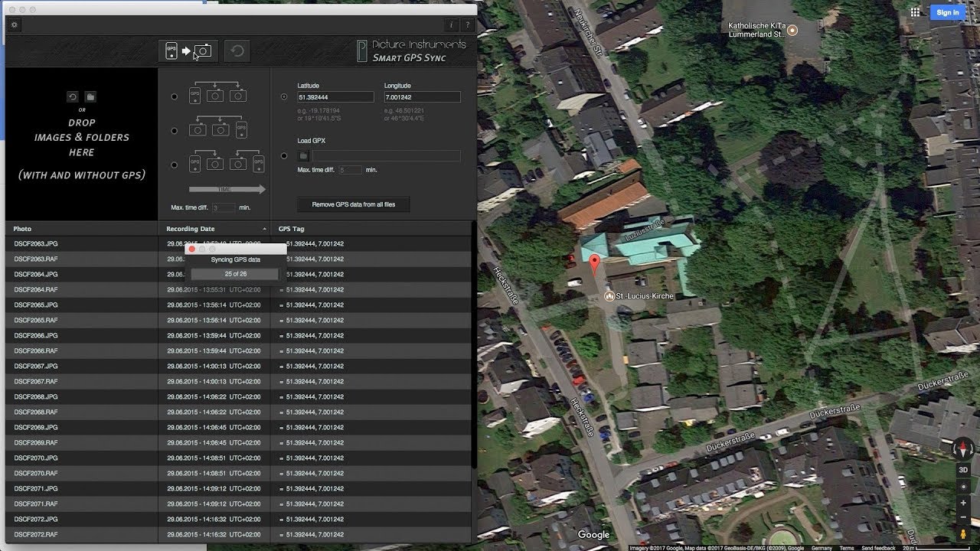Select the DSCF2071.JPG row
The height and width of the screenshot is (551, 980).
pos(239,488)
